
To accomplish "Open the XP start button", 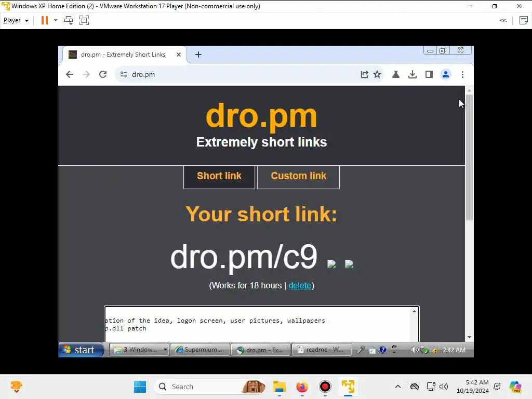I will point(82,350).
